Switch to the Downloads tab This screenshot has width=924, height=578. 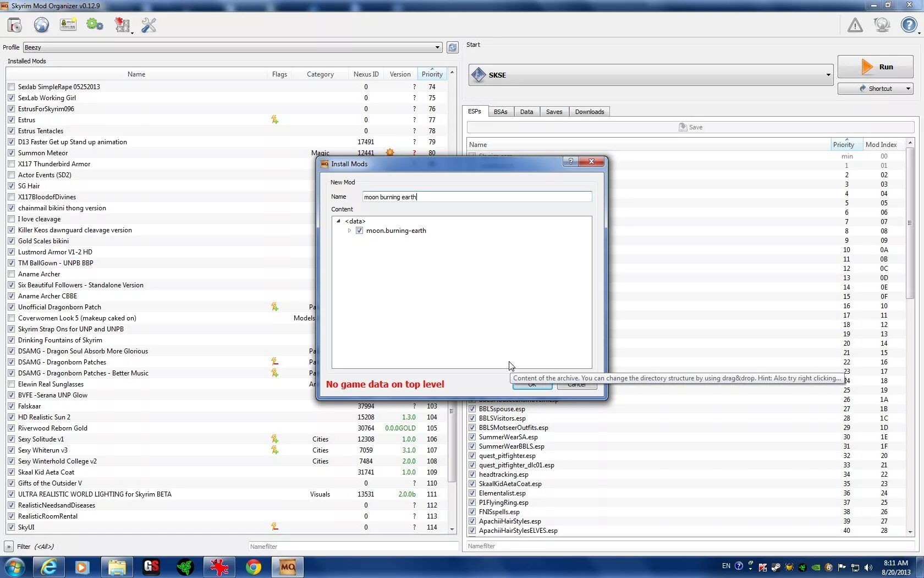(x=590, y=112)
